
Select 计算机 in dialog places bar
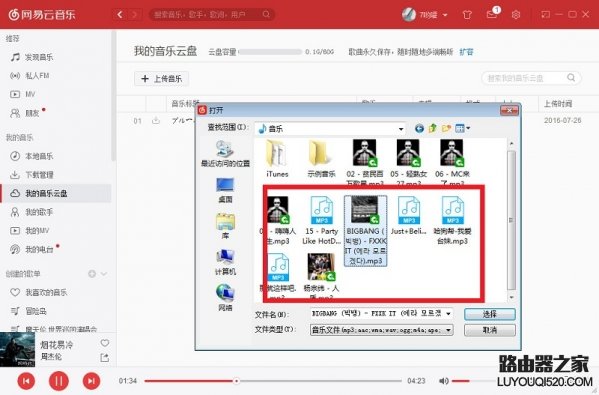225,262
